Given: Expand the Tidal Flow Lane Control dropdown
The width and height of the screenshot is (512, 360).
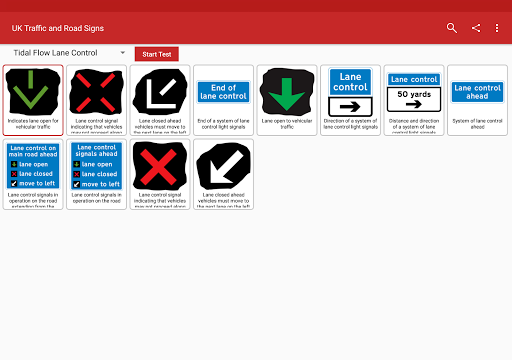Looking at the screenshot, I should tap(68, 53).
